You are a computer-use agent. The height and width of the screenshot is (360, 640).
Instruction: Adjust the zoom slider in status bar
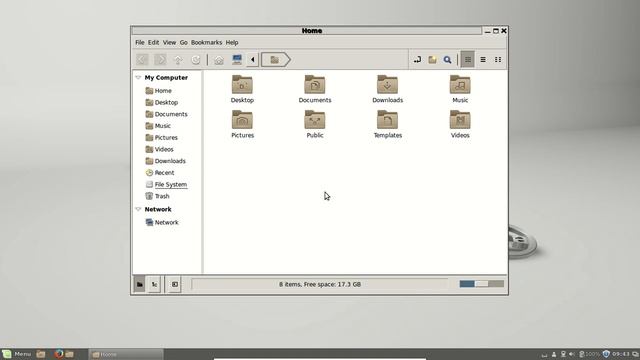click(482, 284)
